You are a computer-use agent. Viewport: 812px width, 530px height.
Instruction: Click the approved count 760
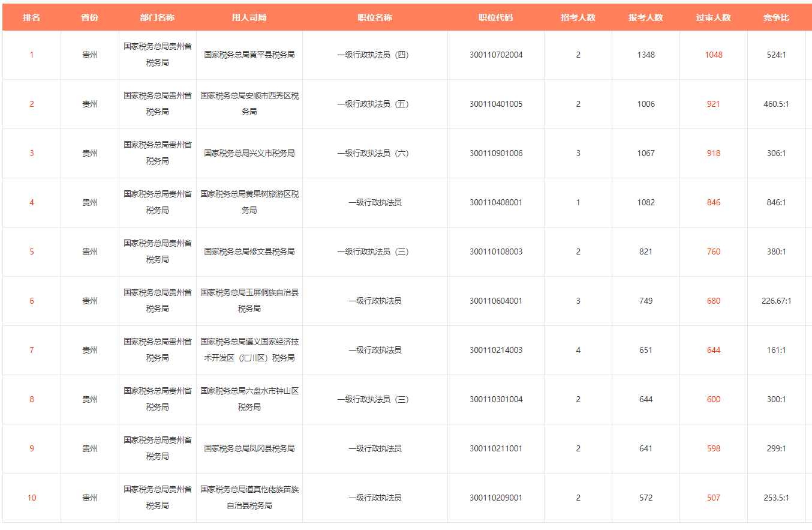tap(714, 251)
